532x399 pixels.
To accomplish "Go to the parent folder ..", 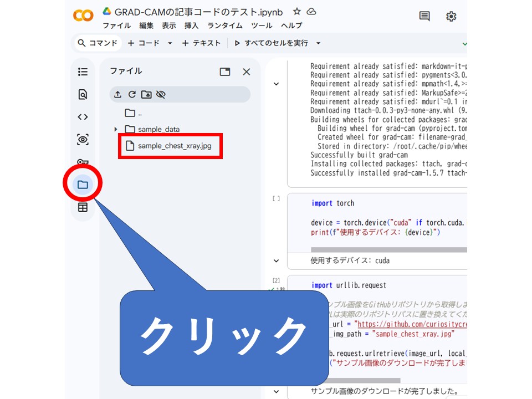I will click(134, 113).
